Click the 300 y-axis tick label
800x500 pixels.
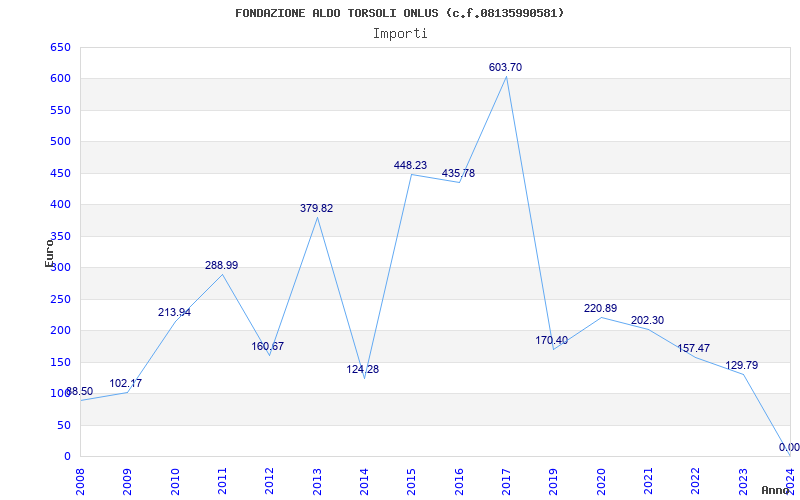[x=60, y=267]
